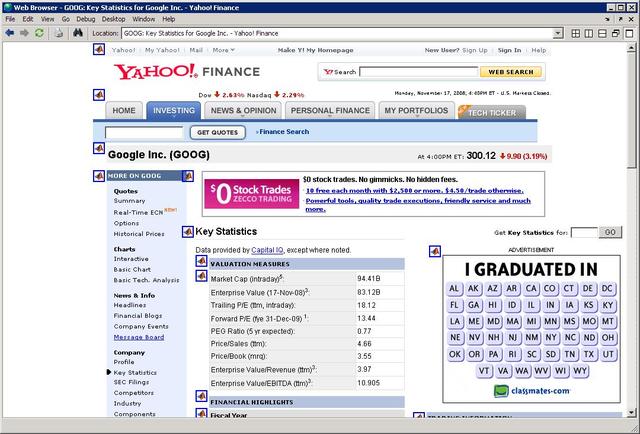Click MATLAB icon beside the Advertisement label
Screen dimensions: 640x434
435,251
